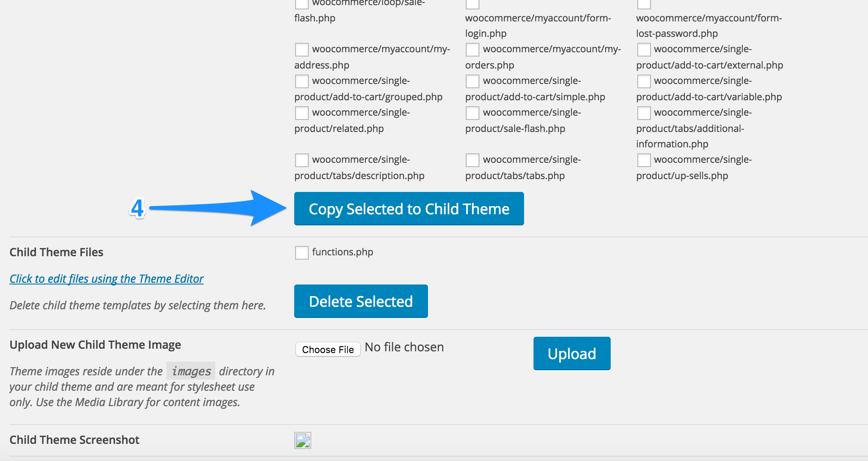The image size is (868, 461).
Task: Select single-product/tabs/additional-information.php template
Action: click(x=644, y=113)
